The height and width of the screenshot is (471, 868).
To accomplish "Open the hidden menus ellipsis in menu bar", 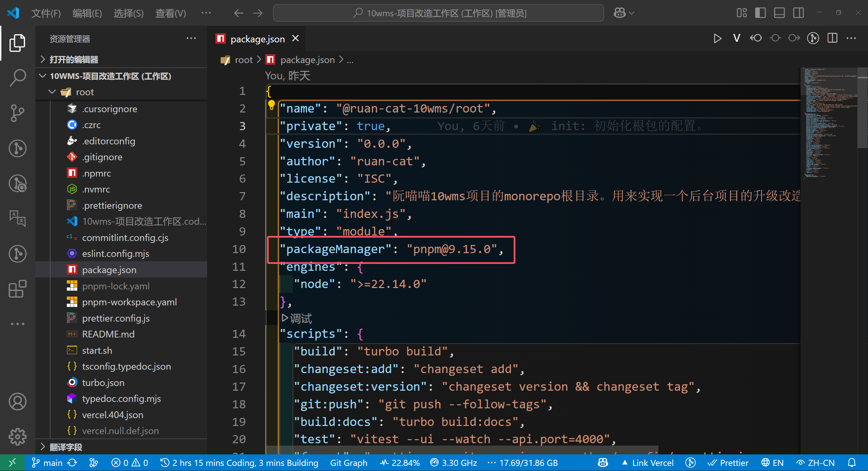I will [206, 13].
